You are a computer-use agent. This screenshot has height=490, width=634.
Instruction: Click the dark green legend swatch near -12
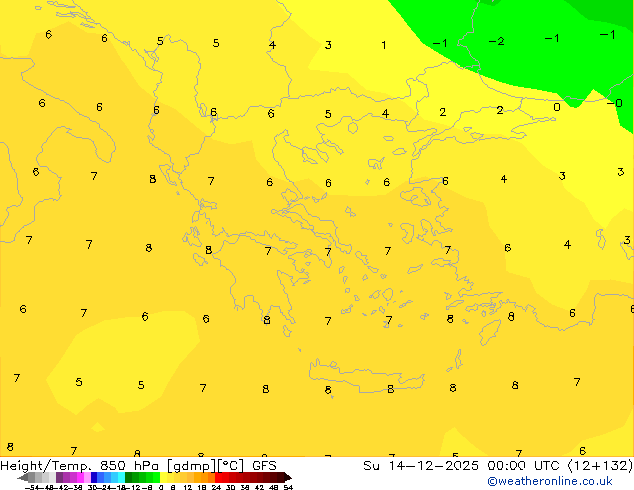[x=128, y=477]
